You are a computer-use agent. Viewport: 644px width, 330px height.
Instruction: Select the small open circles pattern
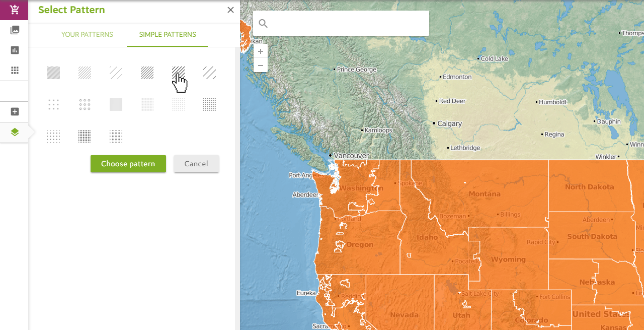coord(85,104)
